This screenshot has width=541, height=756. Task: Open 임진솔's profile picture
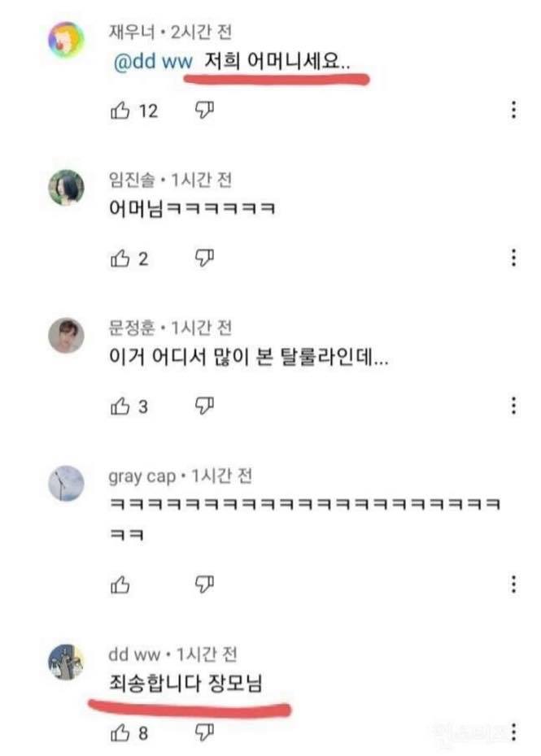point(67,188)
